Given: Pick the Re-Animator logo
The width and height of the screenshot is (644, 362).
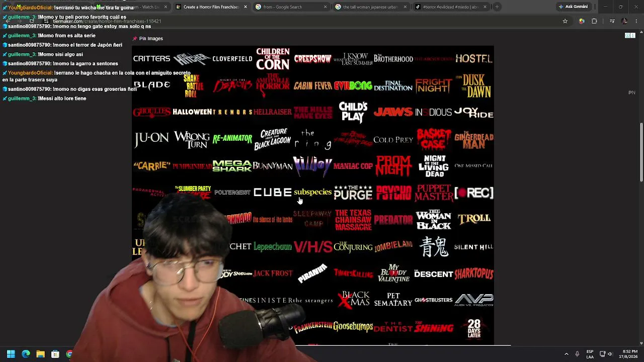Looking at the screenshot, I should [x=232, y=139].
